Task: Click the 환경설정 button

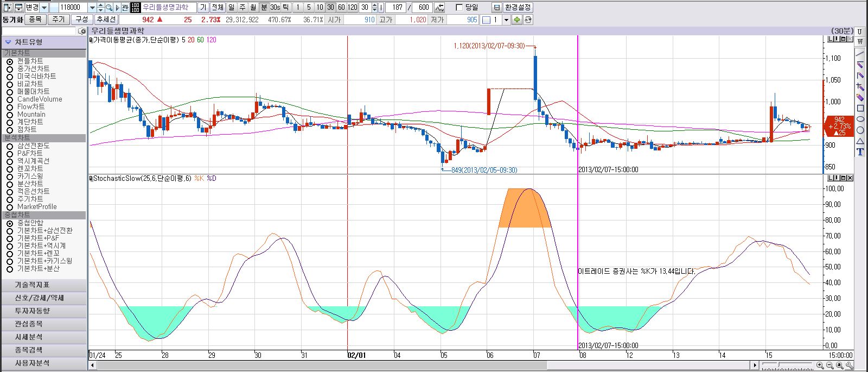Action: pos(518,8)
